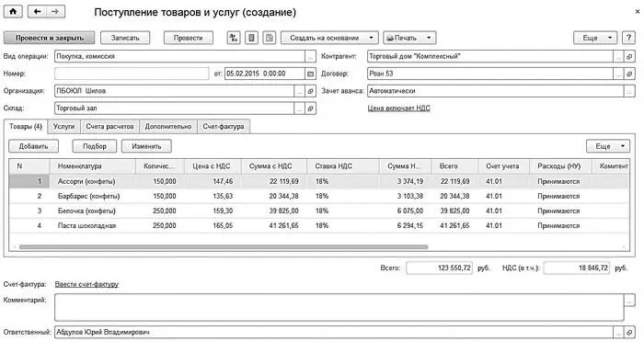Open the Дт/Кт postings icon
The height and width of the screenshot is (342, 644).
click(234, 38)
